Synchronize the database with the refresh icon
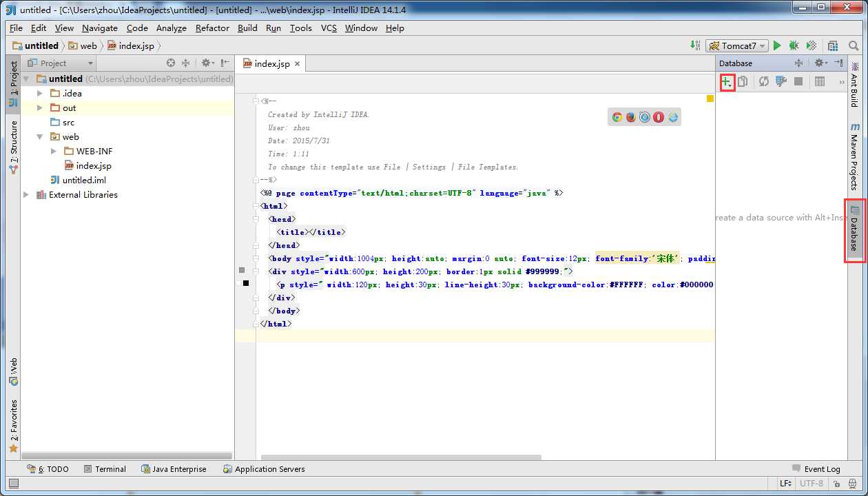This screenshot has height=496, width=868. pyautogui.click(x=763, y=81)
